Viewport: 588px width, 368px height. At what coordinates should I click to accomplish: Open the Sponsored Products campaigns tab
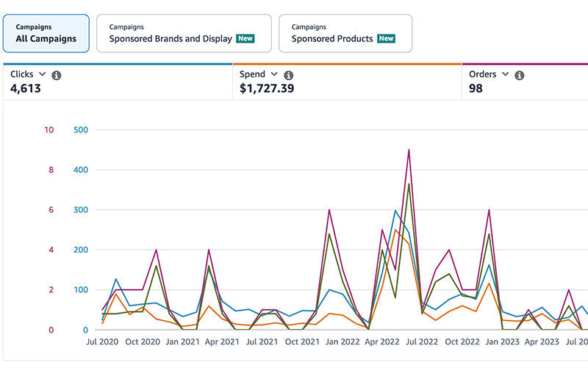point(345,33)
